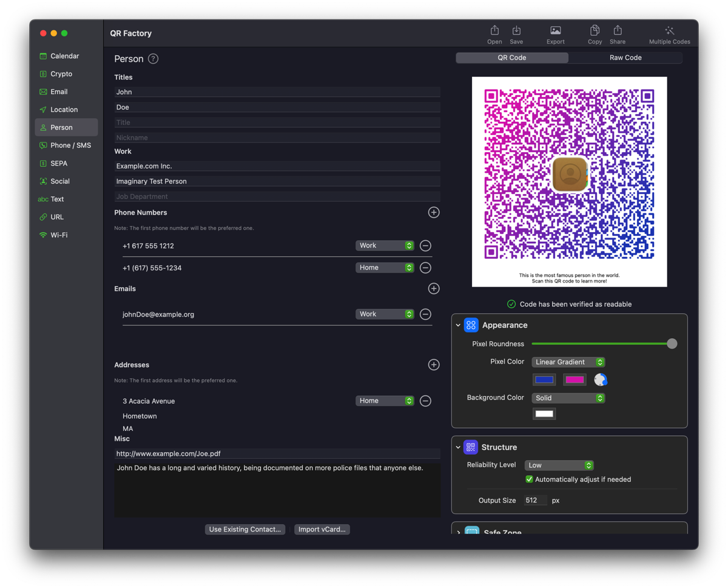Remove the johnDoe@example.org email
This screenshot has height=588, width=728.
click(425, 314)
